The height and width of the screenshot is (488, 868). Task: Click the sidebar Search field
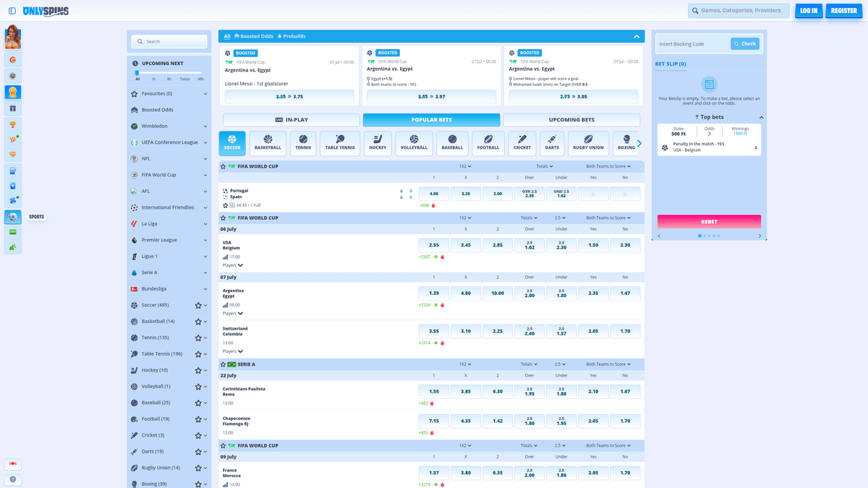tap(169, 41)
